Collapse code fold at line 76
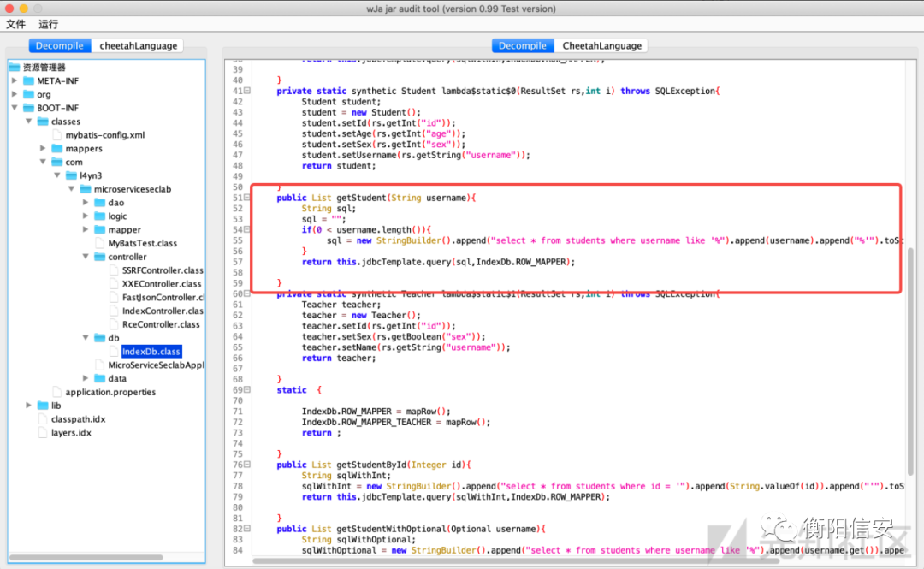Viewport: 924px width, 569px height. click(247, 465)
